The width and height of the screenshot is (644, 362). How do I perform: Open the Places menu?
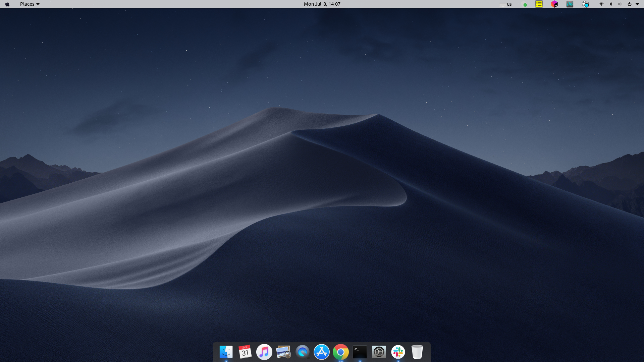pos(30,4)
